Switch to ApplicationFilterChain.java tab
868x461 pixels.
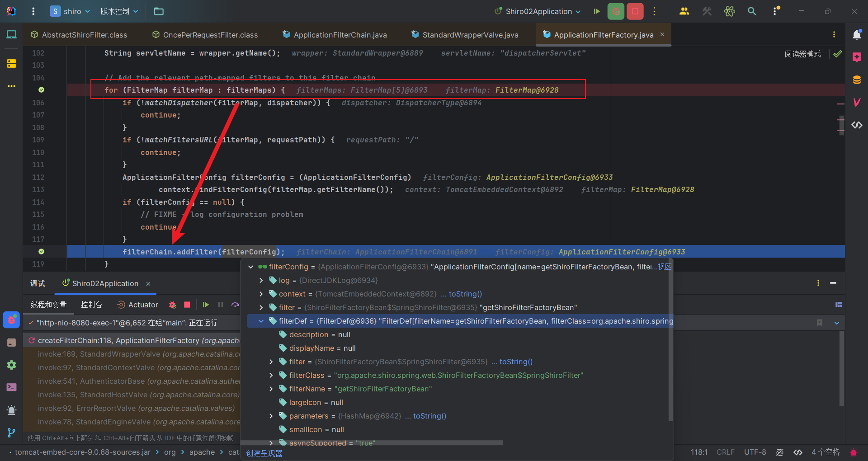click(335, 35)
